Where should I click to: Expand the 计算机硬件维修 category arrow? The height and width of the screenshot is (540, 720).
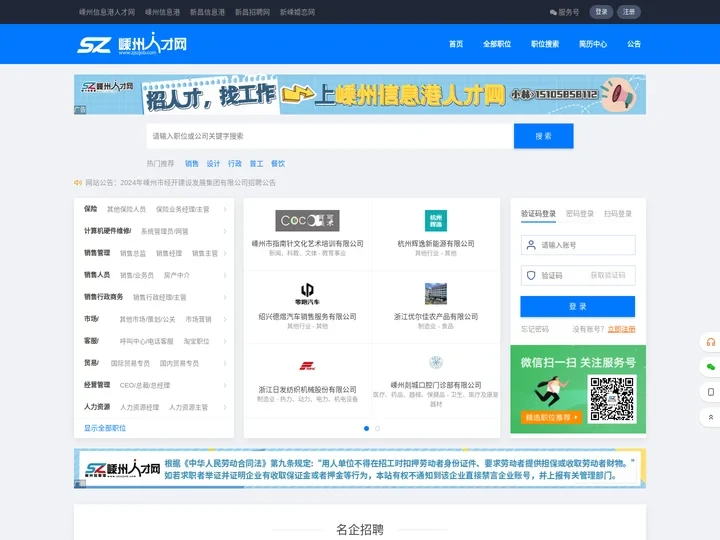point(225,231)
